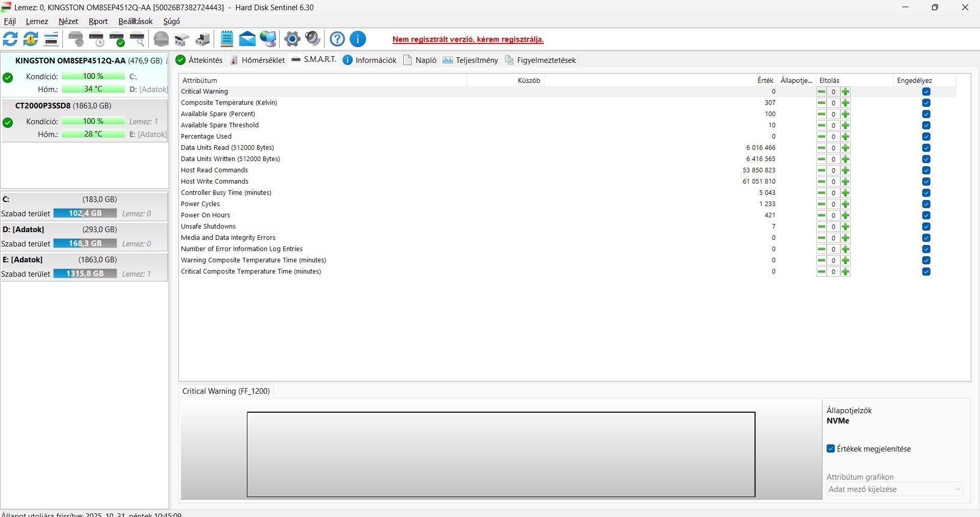Click the drive enclosure with green light icon
Screen dimensions: 980x517
point(202,39)
